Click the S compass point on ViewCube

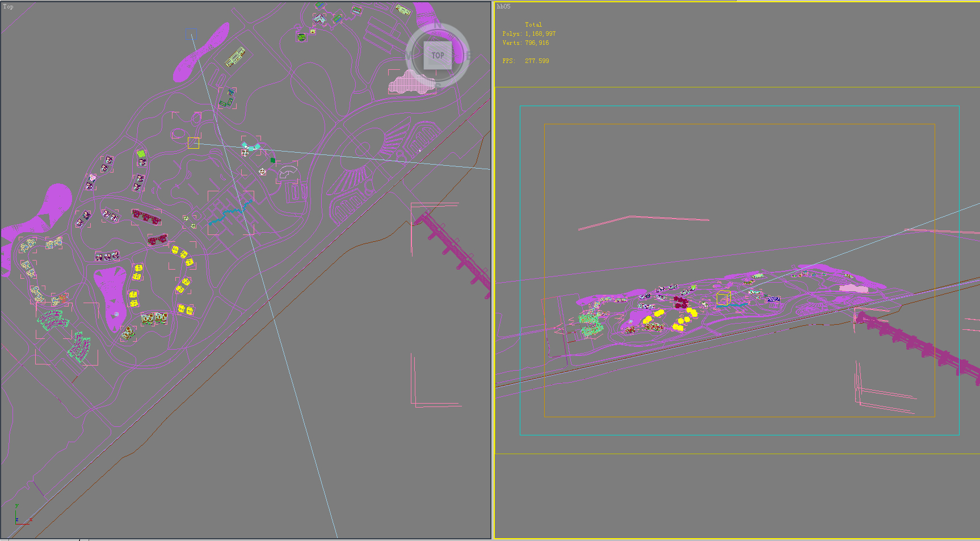coord(438,85)
